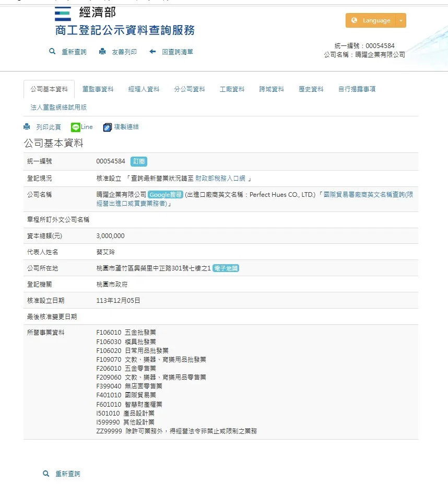Click the 登記現況 row label

(40, 179)
